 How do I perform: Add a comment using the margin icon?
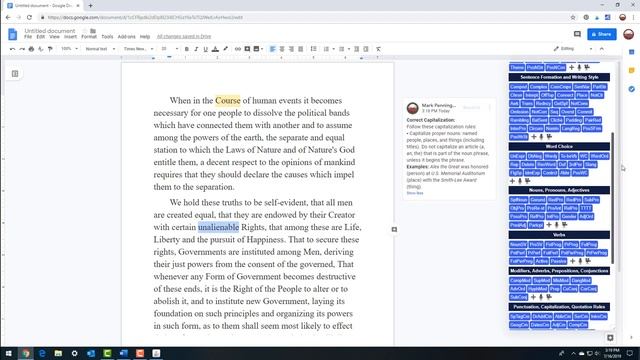[394, 229]
